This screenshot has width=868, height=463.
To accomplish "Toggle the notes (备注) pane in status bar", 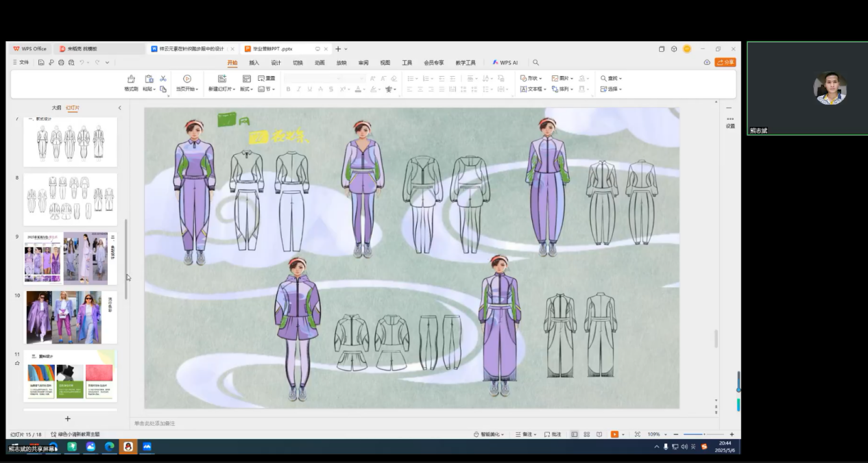I will [525, 434].
